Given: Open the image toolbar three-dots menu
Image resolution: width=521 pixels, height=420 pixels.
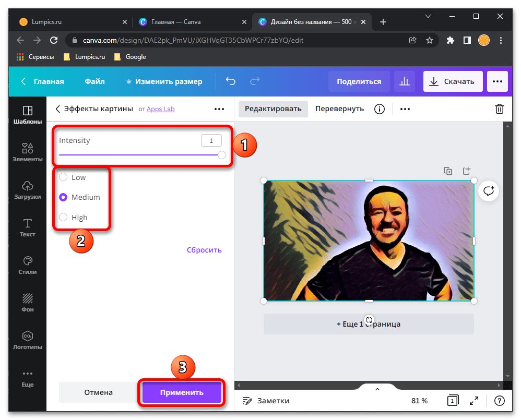Looking at the screenshot, I should tap(405, 109).
